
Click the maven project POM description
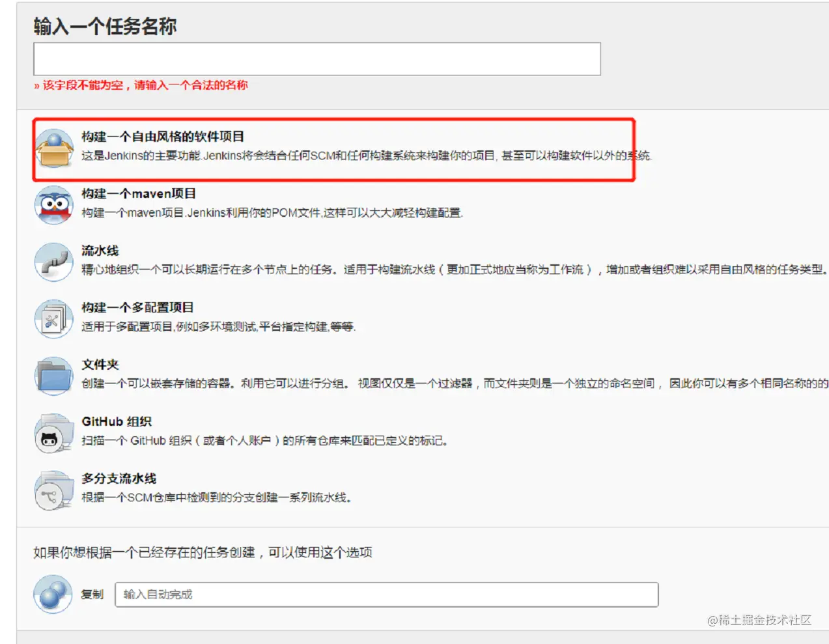pyautogui.click(x=272, y=213)
